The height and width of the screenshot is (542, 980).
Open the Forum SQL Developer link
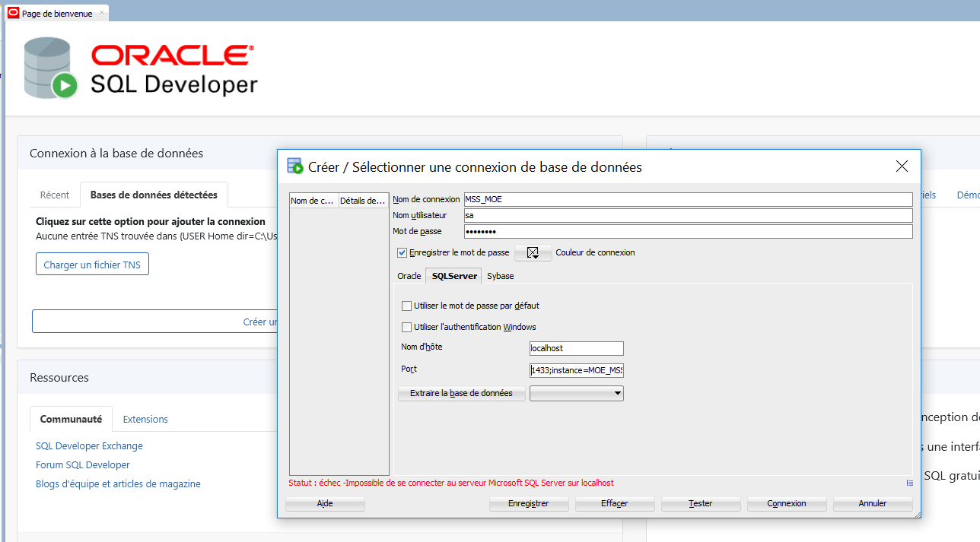pos(83,464)
